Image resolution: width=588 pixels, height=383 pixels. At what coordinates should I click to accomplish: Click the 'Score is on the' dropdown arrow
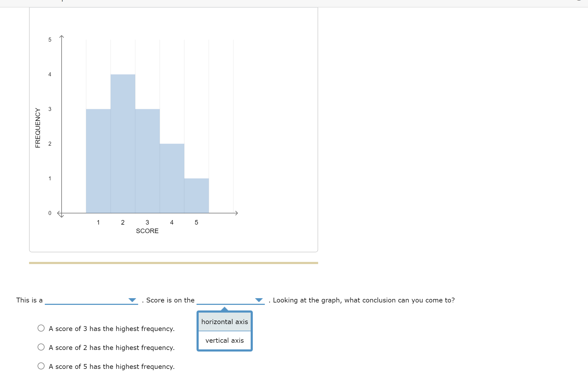click(x=259, y=300)
